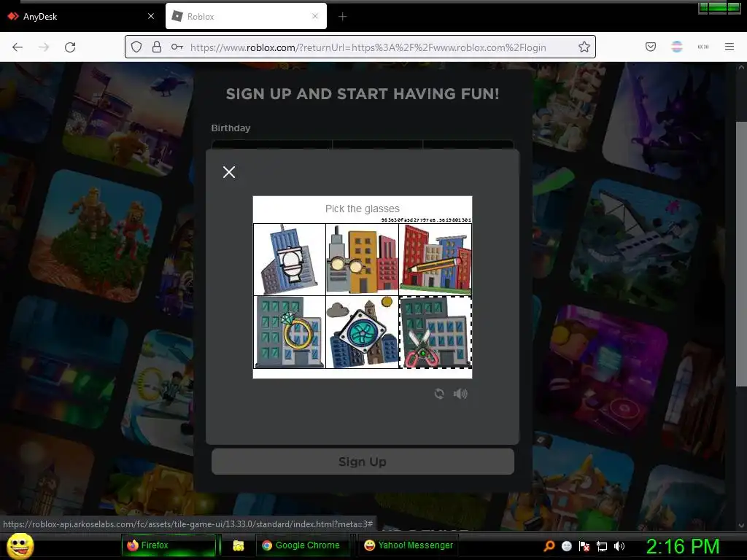Switch to Google Chrome in the taskbar

pyautogui.click(x=303, y=545)
